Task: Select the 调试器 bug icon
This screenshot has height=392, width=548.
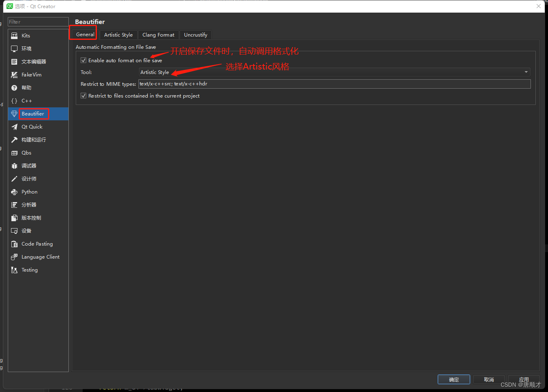Action: [14, 166]
